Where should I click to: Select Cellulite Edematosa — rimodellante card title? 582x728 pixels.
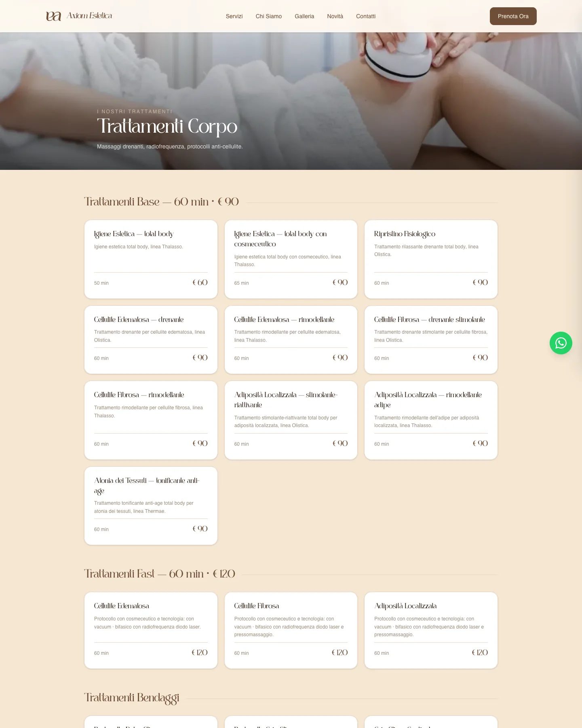pos(284,320)
